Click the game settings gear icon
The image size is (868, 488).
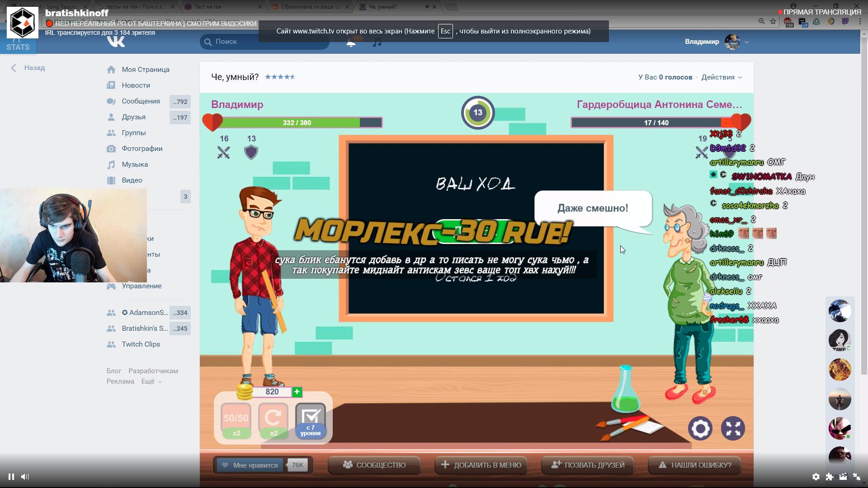click(700, 428)
